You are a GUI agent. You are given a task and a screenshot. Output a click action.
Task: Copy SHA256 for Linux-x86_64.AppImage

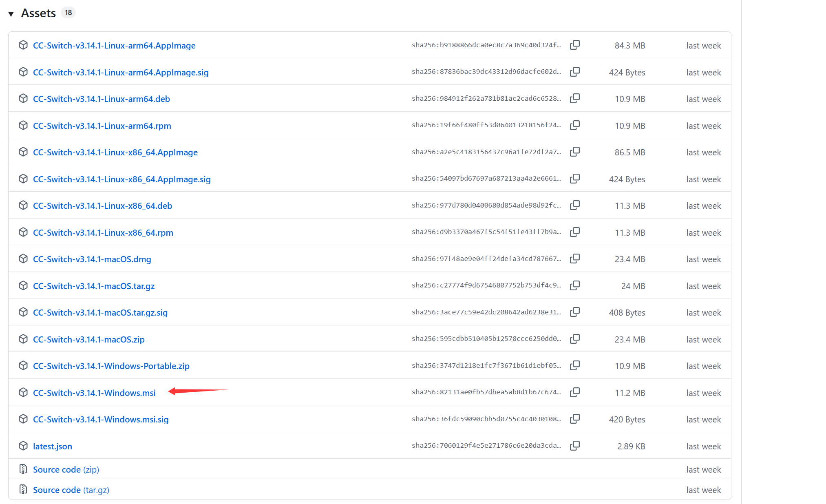[x=575, y=152]
